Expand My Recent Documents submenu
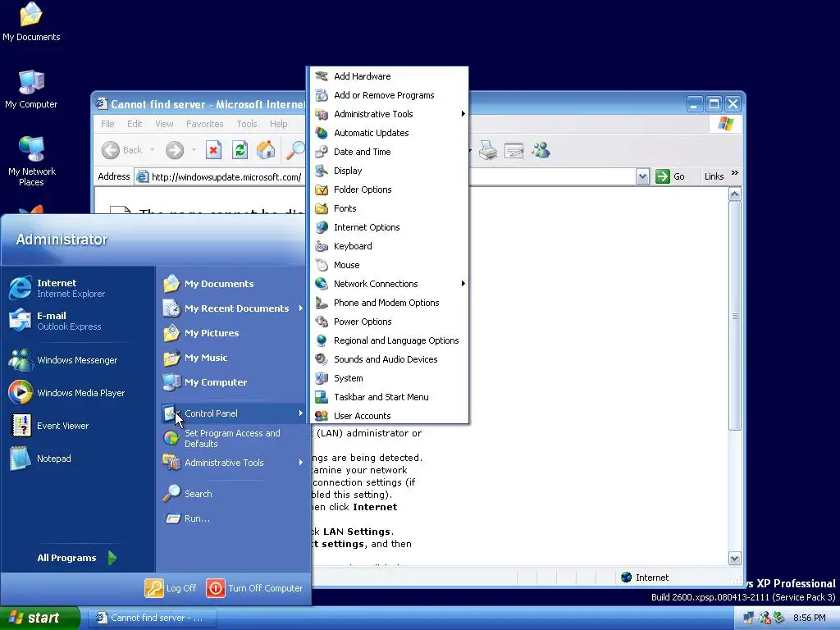Image resolution: width=840 pixels, height=630 pixels. [232, 308]
